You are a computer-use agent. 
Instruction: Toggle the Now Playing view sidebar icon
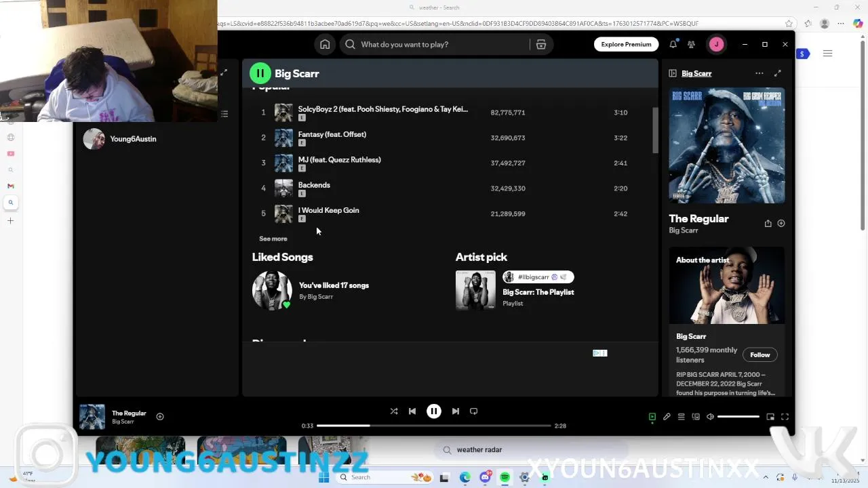673,73
